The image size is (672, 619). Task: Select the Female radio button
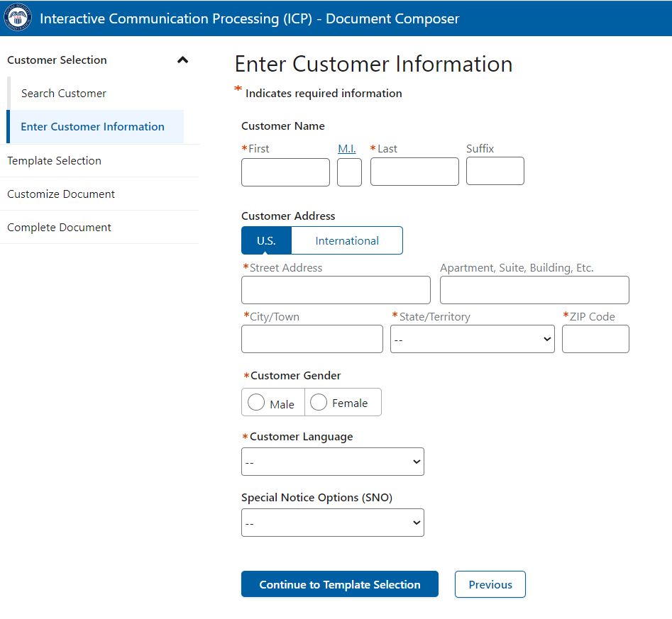319,403
